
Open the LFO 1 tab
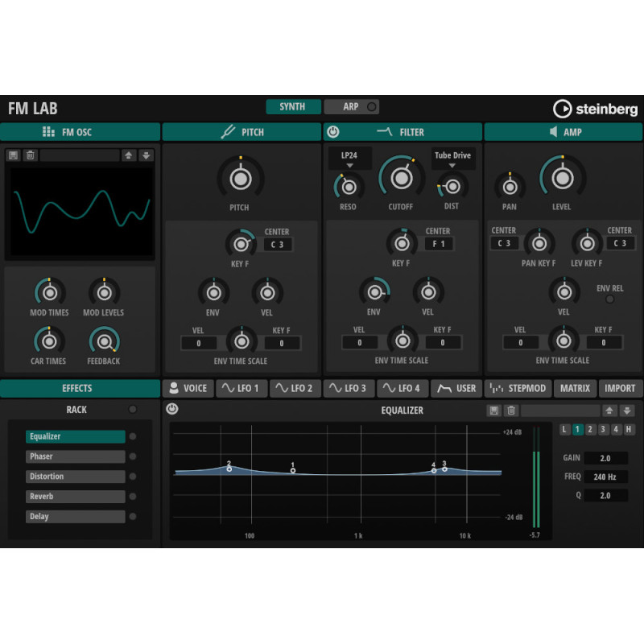[x=242, y=388]
